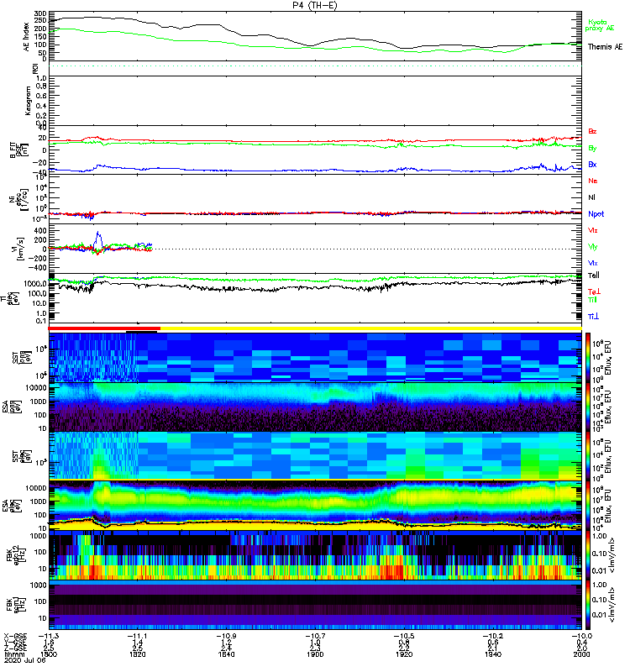The image size is (630, 672).
Task: Click the X-GSE value "-10.5"
Action: (404, 636)
